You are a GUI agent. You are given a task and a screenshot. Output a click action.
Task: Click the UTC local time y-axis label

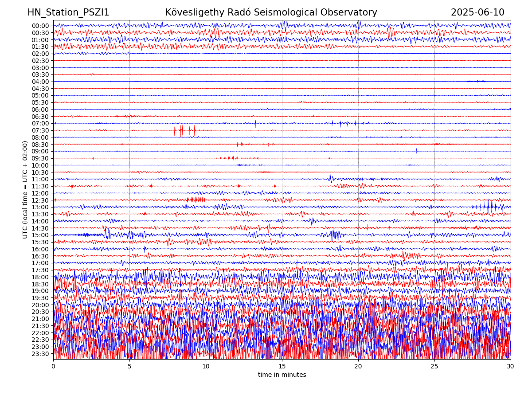pos(25,190)
